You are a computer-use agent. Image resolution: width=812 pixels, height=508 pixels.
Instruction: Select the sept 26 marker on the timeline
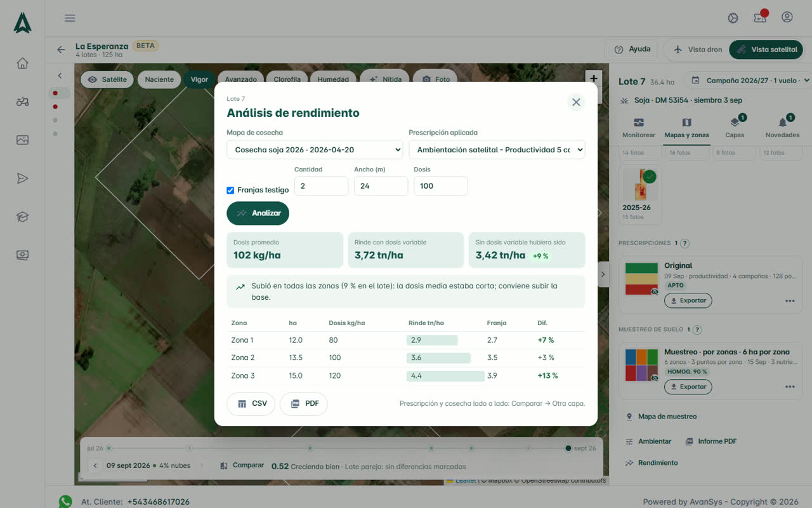tap(568, 448)
